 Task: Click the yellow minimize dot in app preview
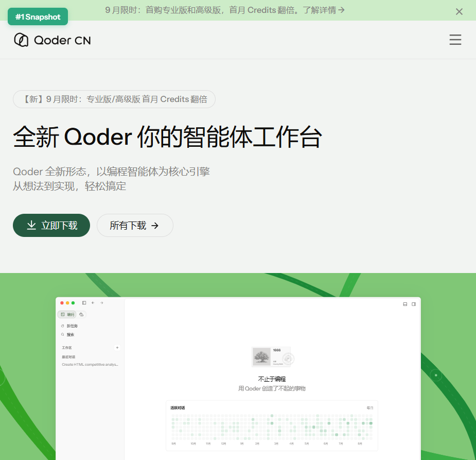(67, 303)
